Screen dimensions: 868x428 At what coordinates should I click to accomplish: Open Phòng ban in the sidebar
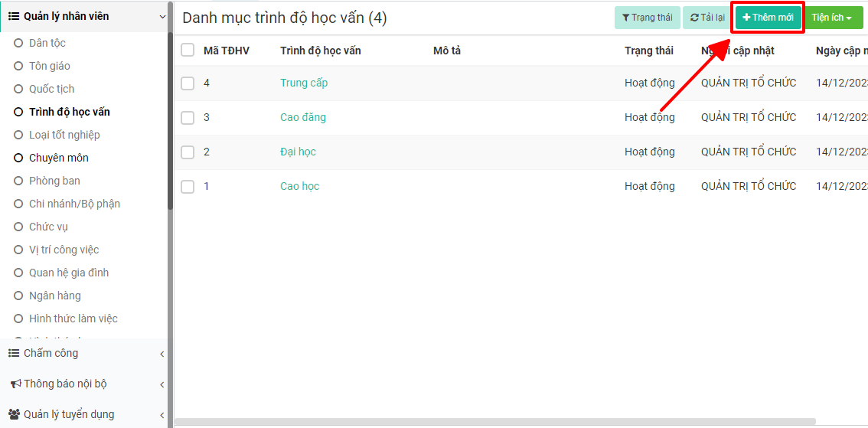(54, 181)
